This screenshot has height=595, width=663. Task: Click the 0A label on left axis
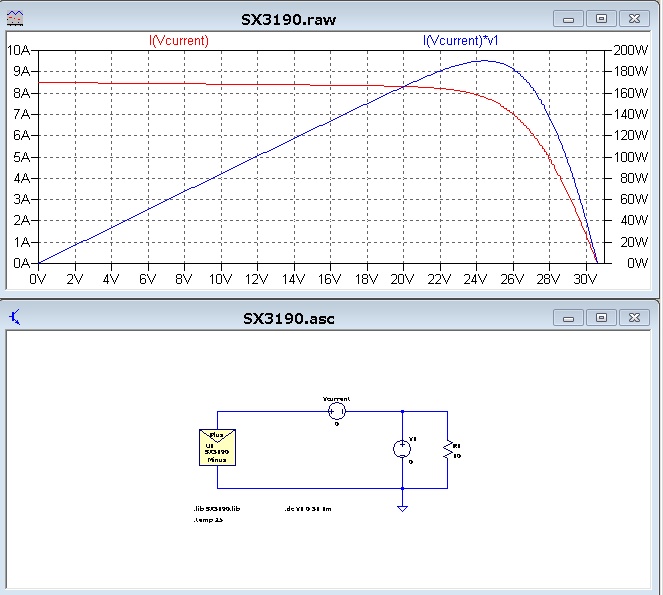click(22, 263)
